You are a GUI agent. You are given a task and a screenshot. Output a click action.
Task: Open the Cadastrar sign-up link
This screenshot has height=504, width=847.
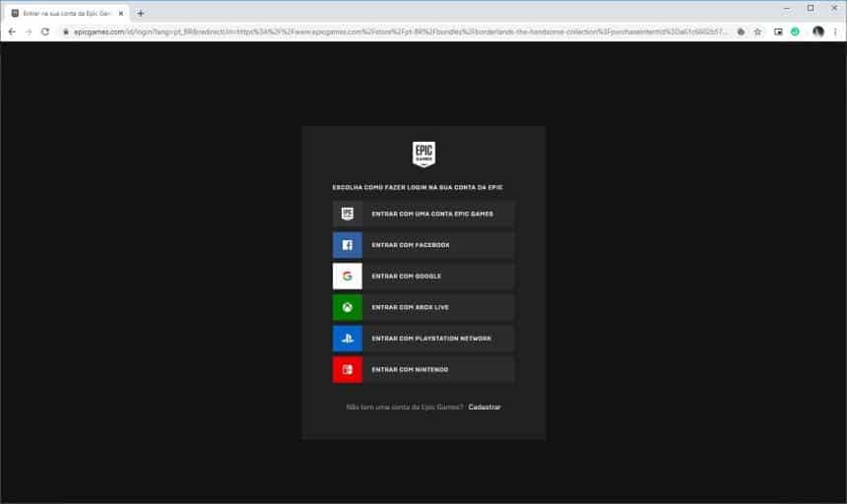coord(485,407)
